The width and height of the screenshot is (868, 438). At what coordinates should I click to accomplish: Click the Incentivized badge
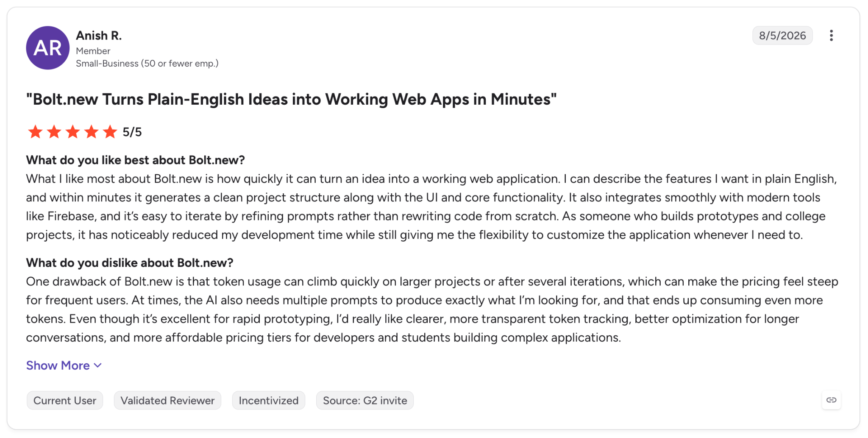coord(268,400)
